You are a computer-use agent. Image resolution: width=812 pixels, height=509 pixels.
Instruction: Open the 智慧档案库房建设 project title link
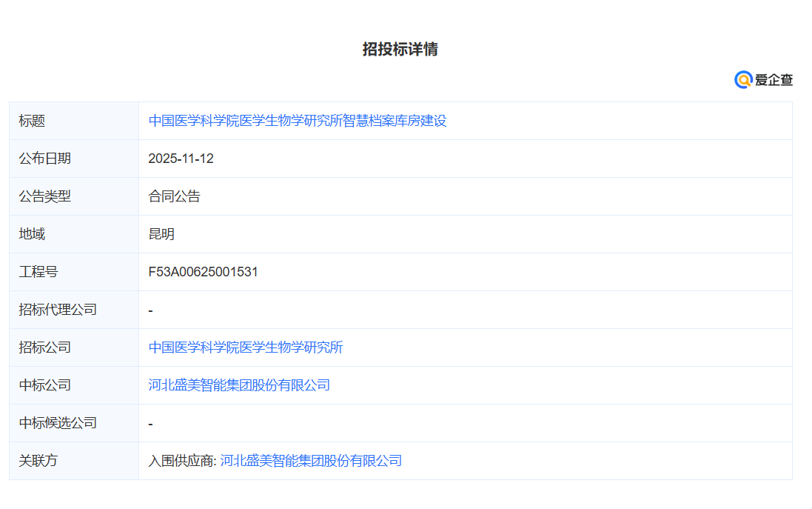coord(298,121)
